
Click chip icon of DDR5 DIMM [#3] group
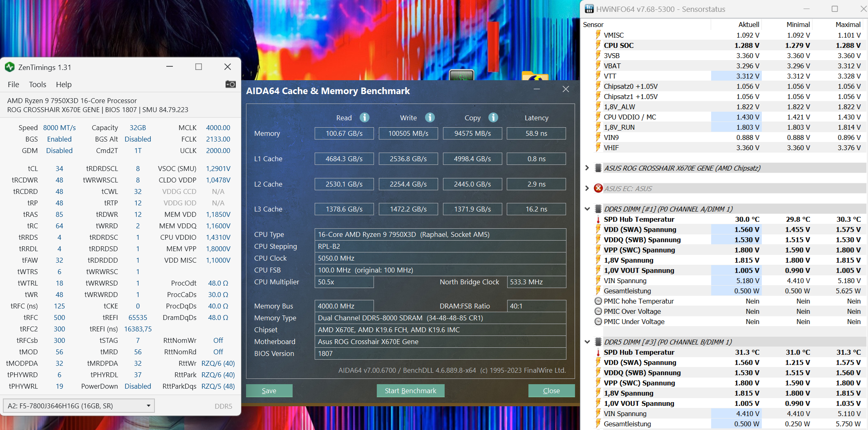point(598,342)
